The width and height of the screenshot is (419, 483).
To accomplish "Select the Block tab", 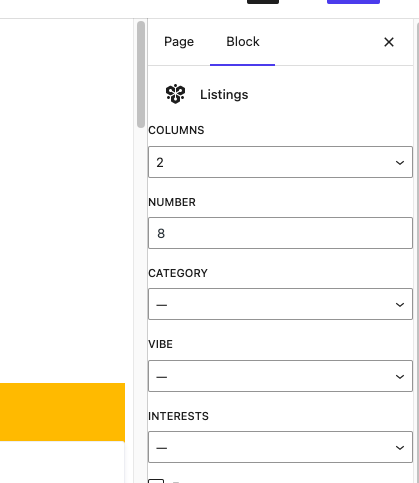I will coord(243,42).
